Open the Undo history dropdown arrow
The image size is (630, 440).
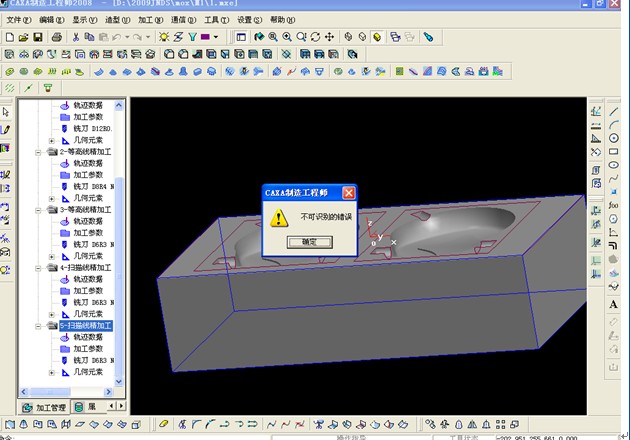[127, 37]
